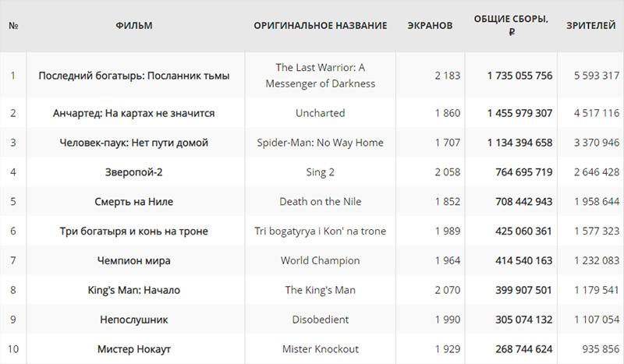Select the Непослушник film title
The width and height of the screenshot is (624, 364).
(x=133, y=320)
